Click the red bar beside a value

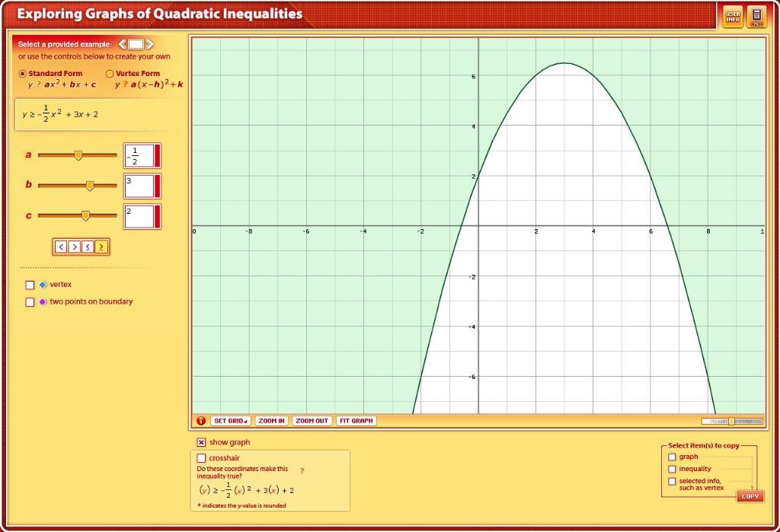pyautogui.click(x=157, y=155)
